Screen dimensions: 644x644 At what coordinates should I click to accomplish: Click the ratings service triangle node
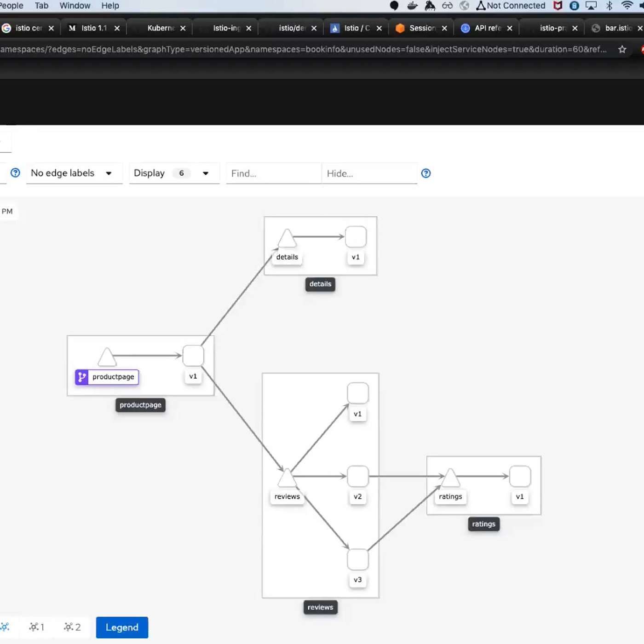pyautogui.click(x=450, y=478)
